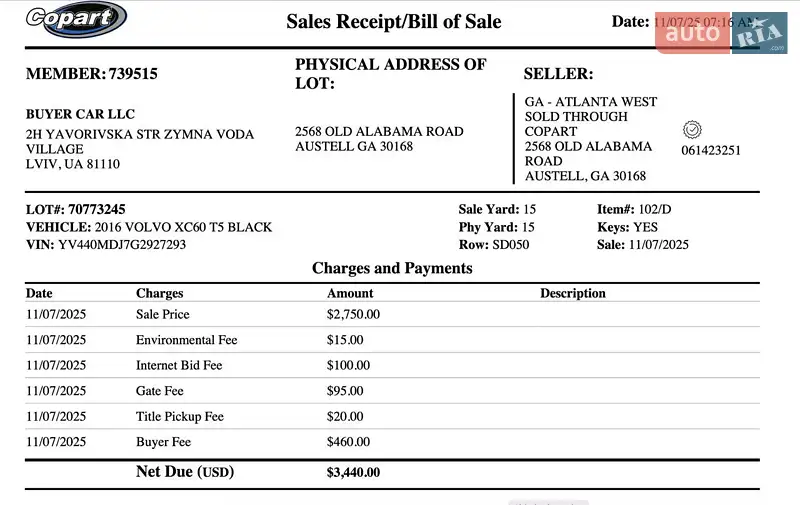Select the BUYER CAR LLC name
The width and height of the screenshot is (800, 505).
[x=80, y=114]
